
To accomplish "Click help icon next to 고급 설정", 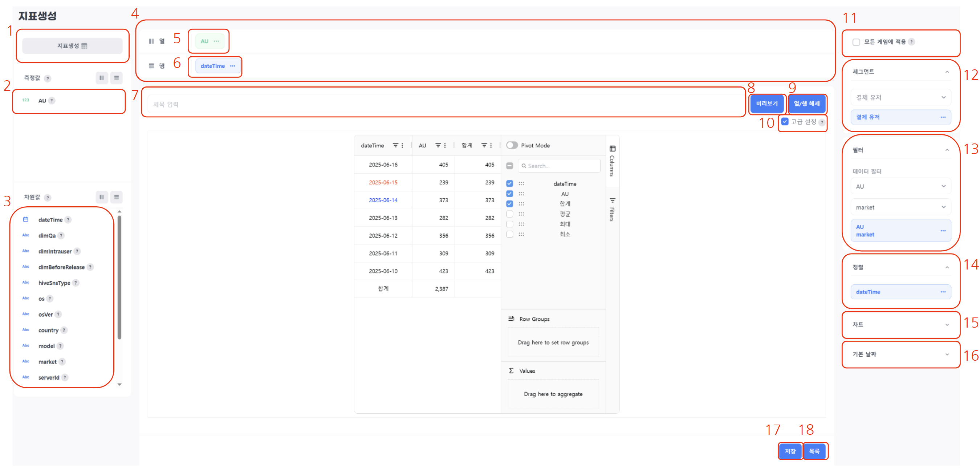I will click(x=822, y=122).
